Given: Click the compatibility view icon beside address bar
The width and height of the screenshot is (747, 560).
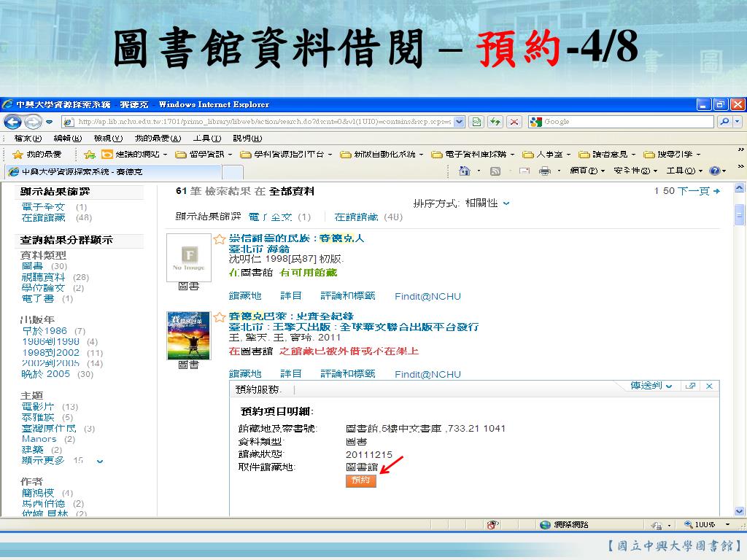Looking at the screenshot, I should (x=476, y=122).
